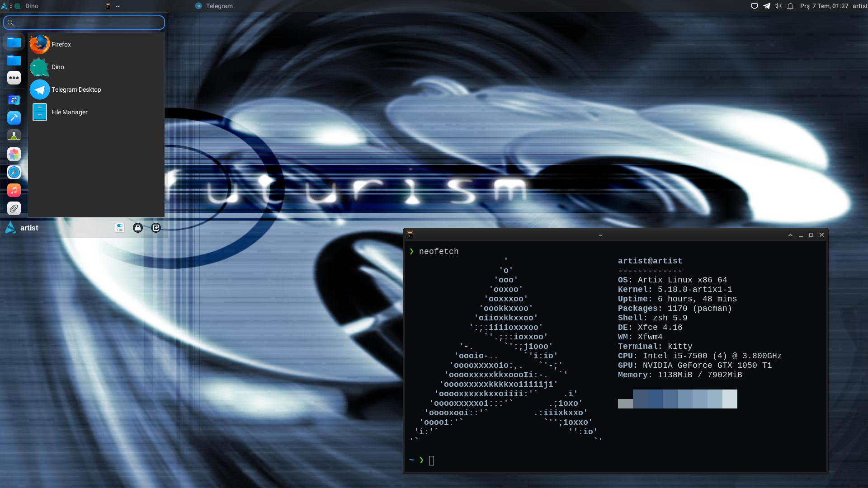Click the Uptime: 6 hours, 48 mins line
This screenshot has width=868, height=488.
pyautogui.click(x=678, y=299)
